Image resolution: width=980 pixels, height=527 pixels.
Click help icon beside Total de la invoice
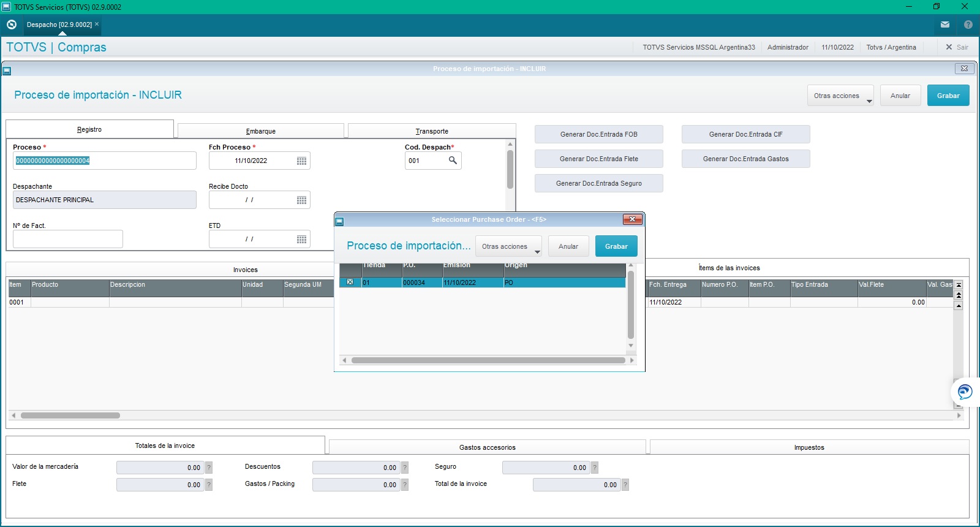pyautogui.click(x=625, y=485)
